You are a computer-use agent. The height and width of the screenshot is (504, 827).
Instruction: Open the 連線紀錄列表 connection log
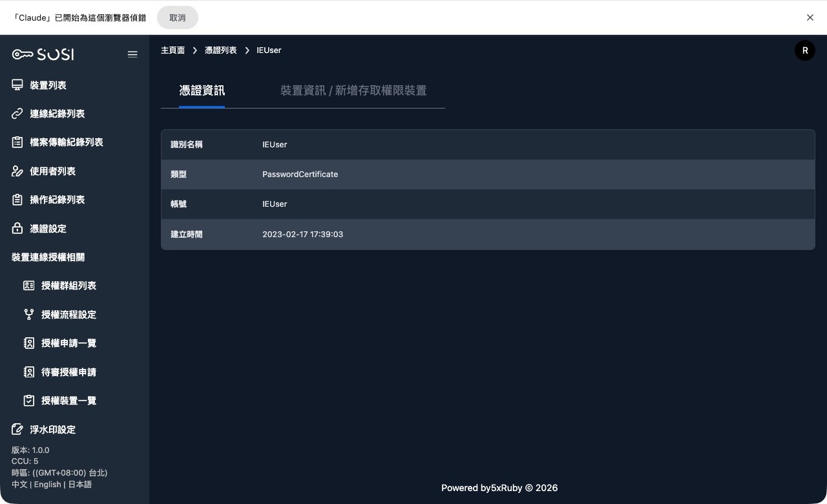(x=58, y=113)
